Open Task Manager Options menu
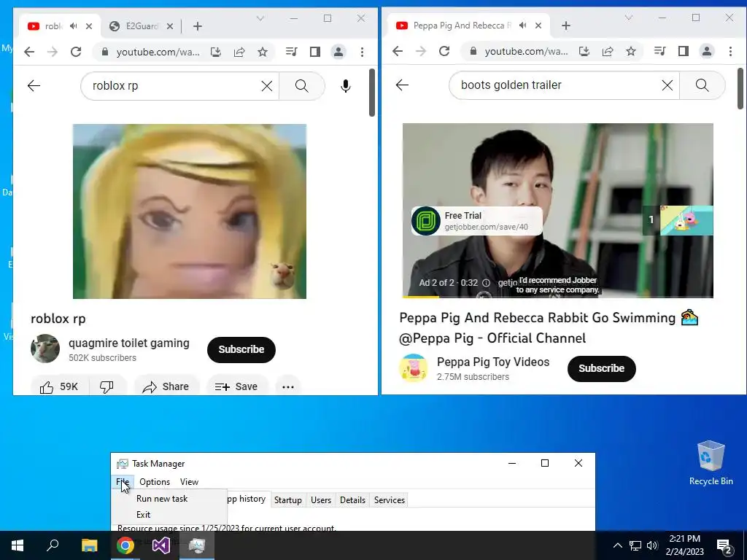Image resolution: width=747 pixels, height=560 pixels. (155, 482)
